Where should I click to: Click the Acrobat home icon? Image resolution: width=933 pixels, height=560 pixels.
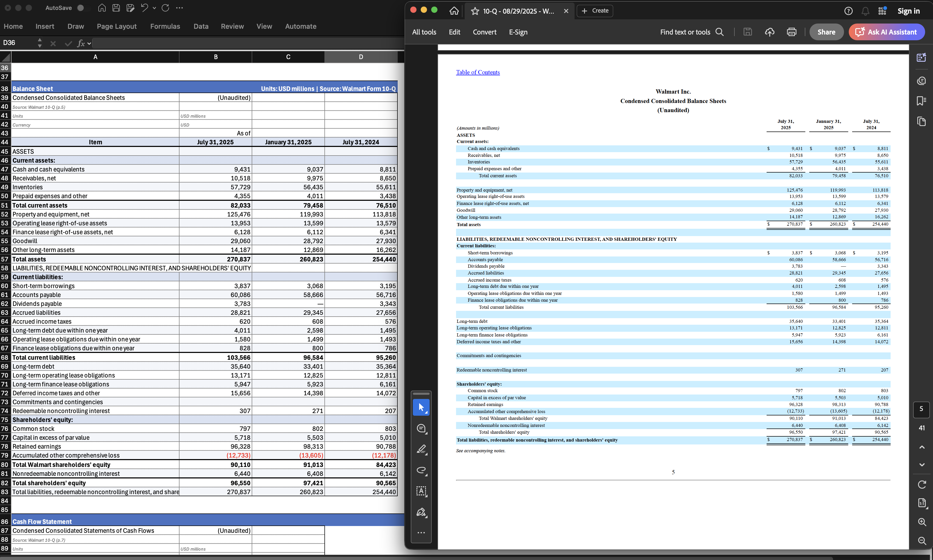click(454, 11)
